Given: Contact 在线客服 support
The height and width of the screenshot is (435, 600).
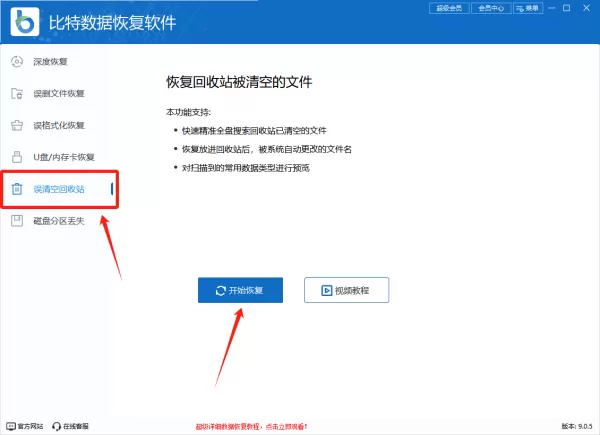Looking at the screenshot, I should pos(70,426).
